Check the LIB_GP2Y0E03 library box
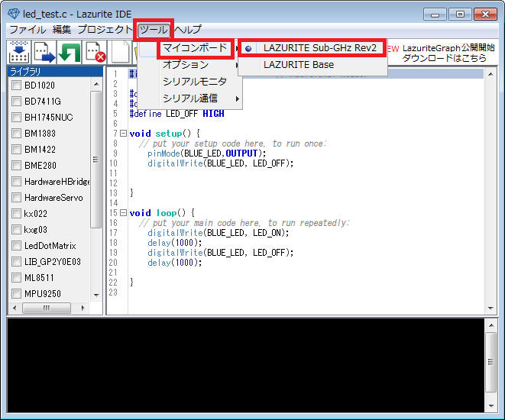Screen dimensions: 505x420 pos(16,261)
